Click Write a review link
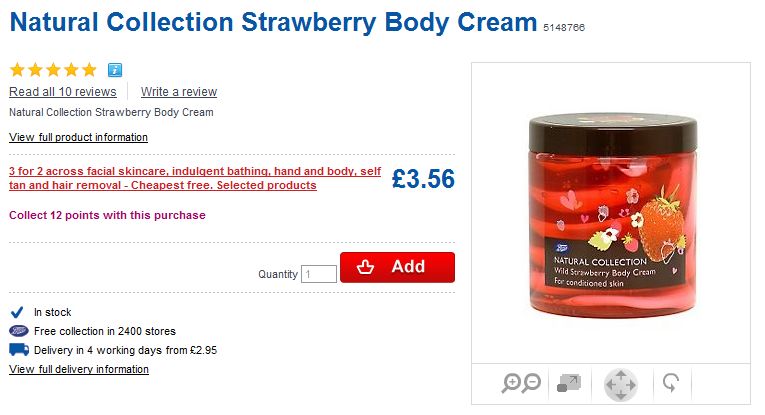 tap(179, 92)
